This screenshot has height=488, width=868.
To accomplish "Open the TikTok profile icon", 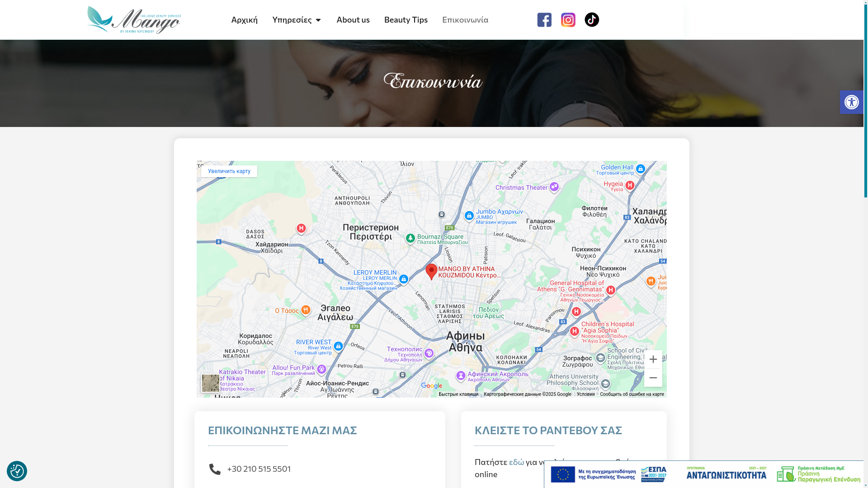I will [592, 20].
